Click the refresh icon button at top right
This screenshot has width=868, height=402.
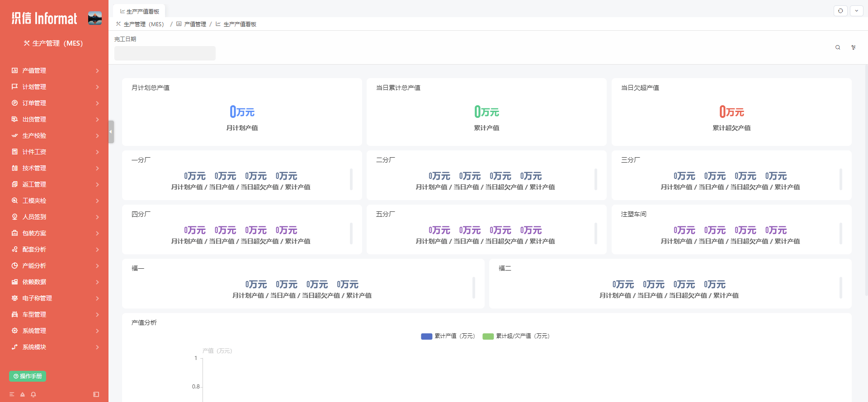point(840,11)
